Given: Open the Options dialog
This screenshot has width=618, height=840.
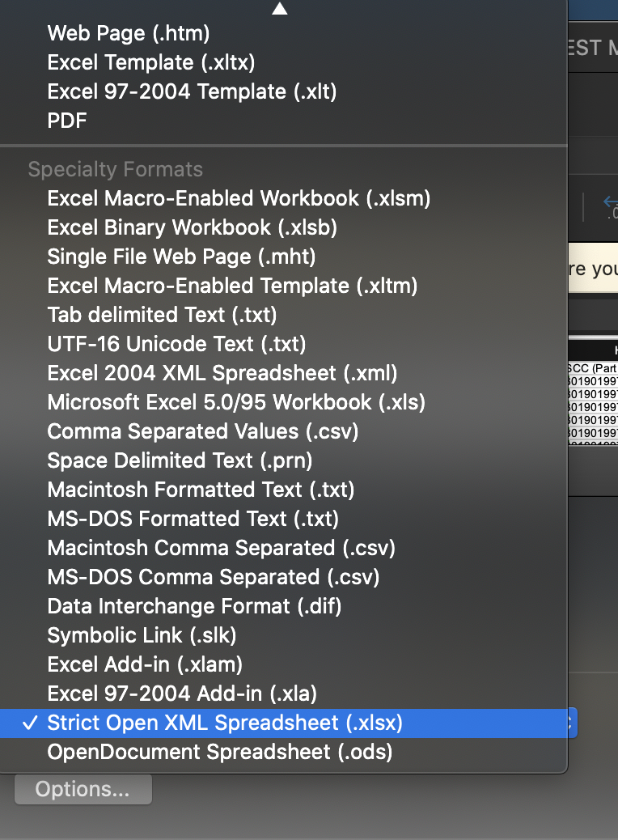Looking at the screenshot, I should [x=83, y=788].
